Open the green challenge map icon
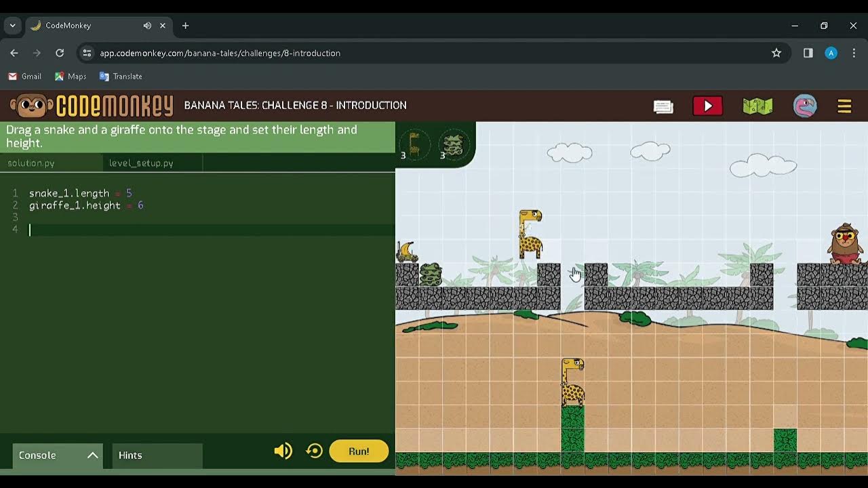 pyautogui.click(x=757, y=106)
